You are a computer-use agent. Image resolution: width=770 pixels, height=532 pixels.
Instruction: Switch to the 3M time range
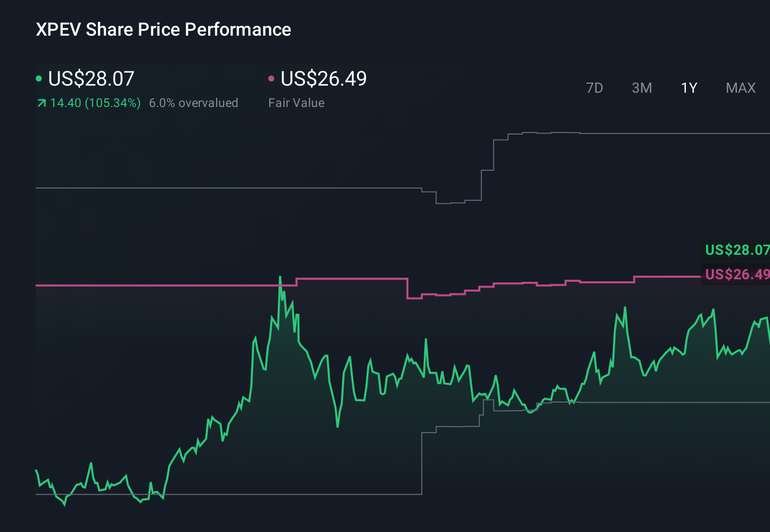pyautogui.click(x=641, y=88)
